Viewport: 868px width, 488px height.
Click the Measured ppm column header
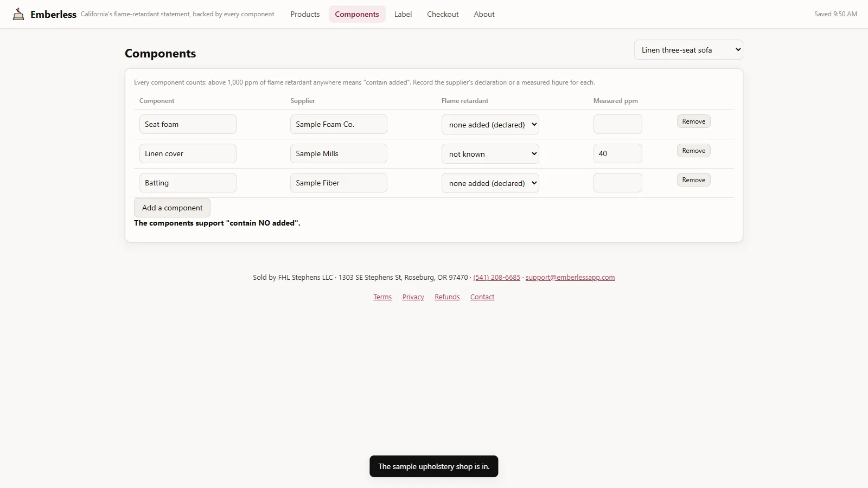pos(615,101)
